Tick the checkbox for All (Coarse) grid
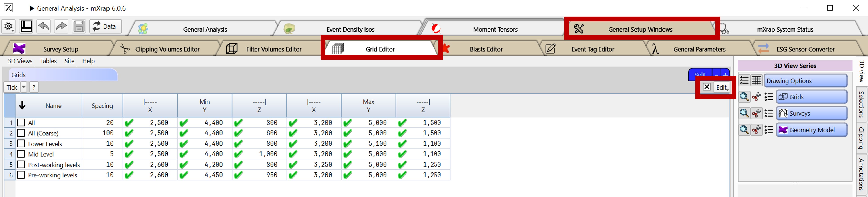This screenshot has height=197, width=868. click(x=21, y=133)
